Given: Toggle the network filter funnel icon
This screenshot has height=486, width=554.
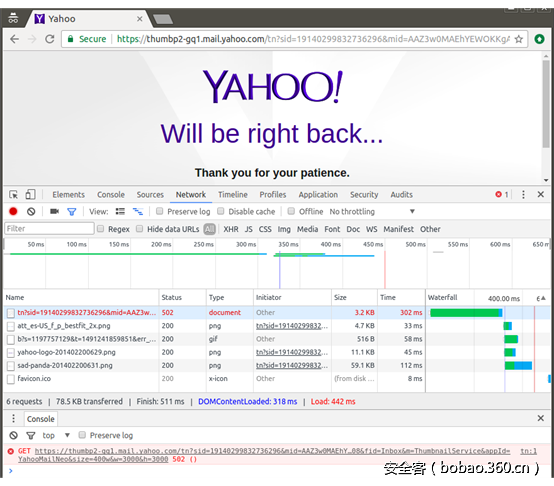Looking at the screenshot, I should (72, 212).
